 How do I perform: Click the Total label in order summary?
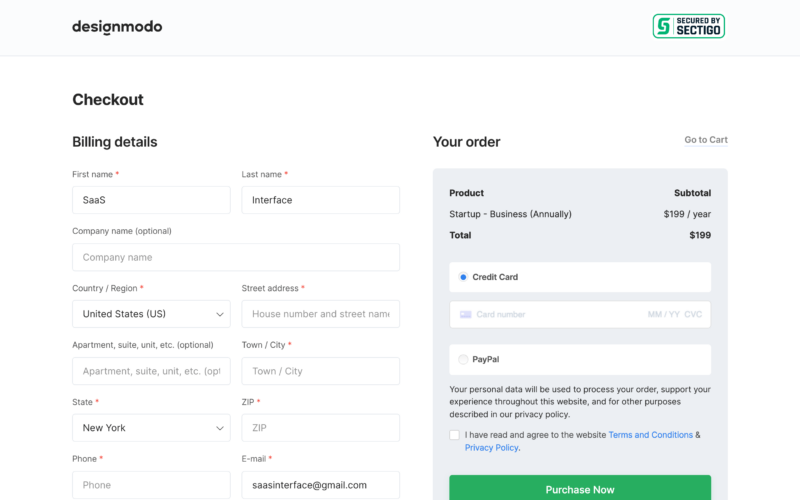click(460, 235)
